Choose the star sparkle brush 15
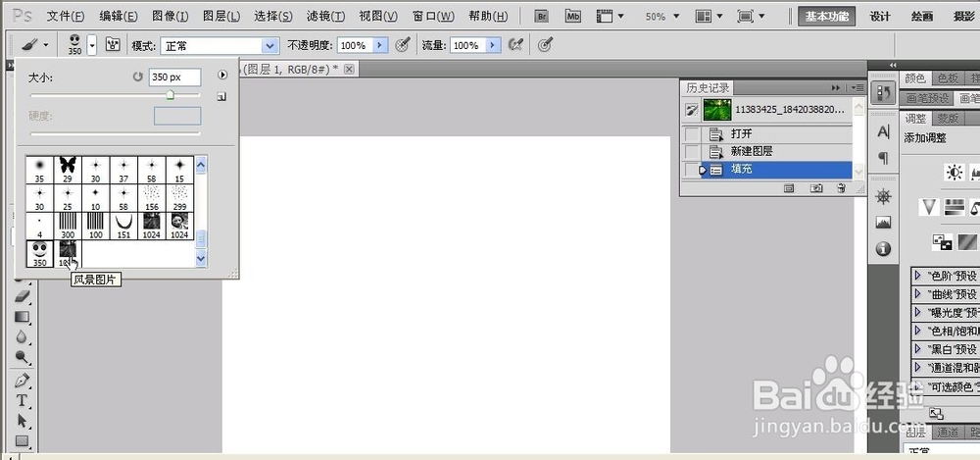The width and height of the screenshot is (980, 460). [180, 170]
